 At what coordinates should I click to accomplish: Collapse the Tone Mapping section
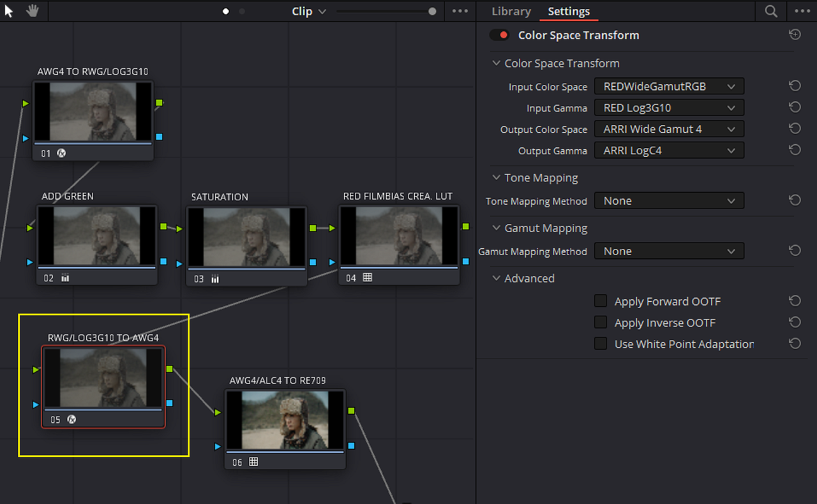(x=496, y=178)
